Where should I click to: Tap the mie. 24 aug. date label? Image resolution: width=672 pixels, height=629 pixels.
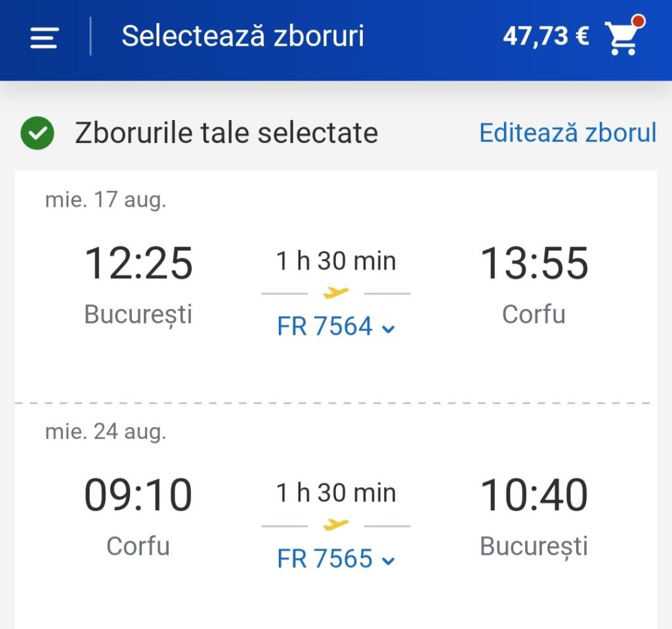point(106,432)
